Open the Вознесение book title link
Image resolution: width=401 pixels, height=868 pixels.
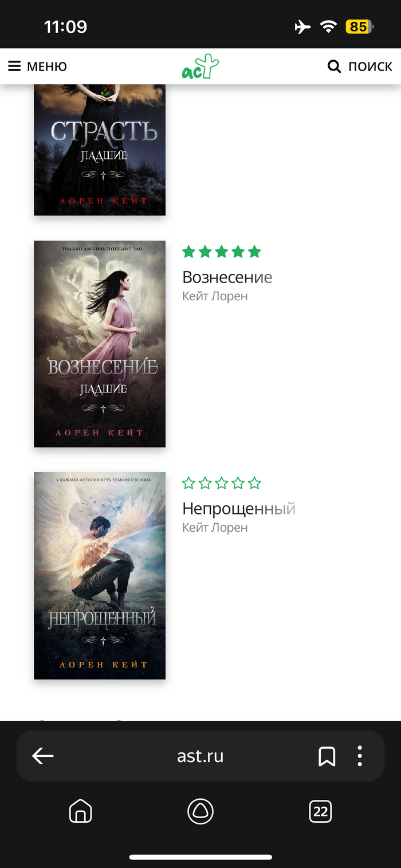[227, 277]
